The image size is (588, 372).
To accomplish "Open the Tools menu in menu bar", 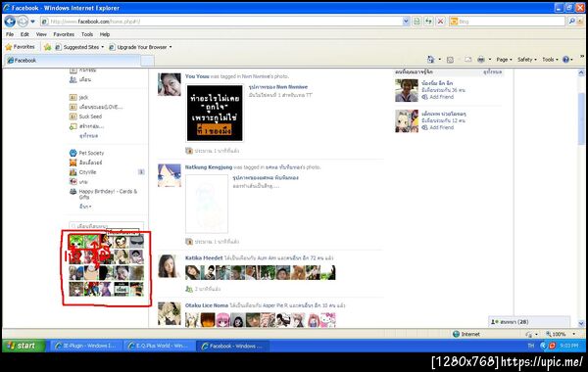I will (87, 34).
